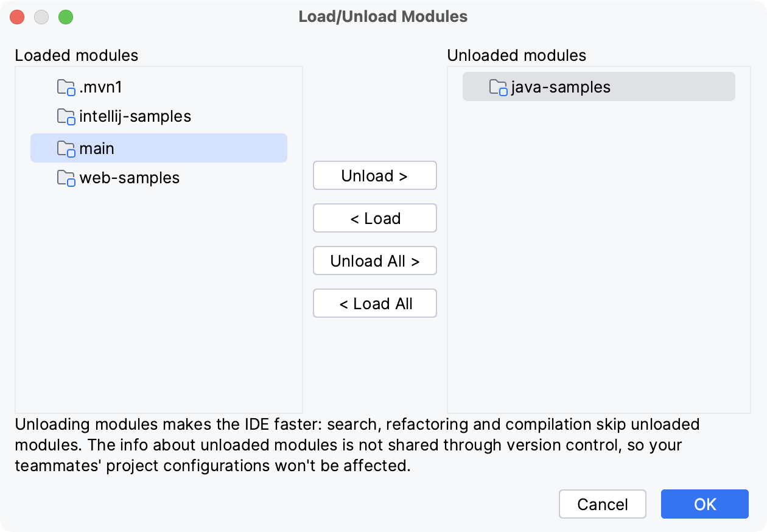Click the Unload All > button
The image size is (767, 532).
click(x=375, y=261)
